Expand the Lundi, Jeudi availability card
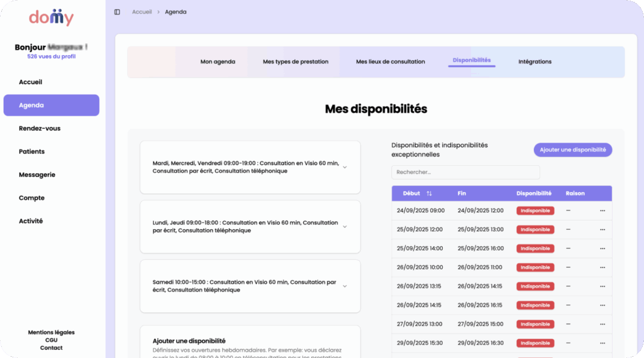644x358 pixels. (x=345, y=227)
